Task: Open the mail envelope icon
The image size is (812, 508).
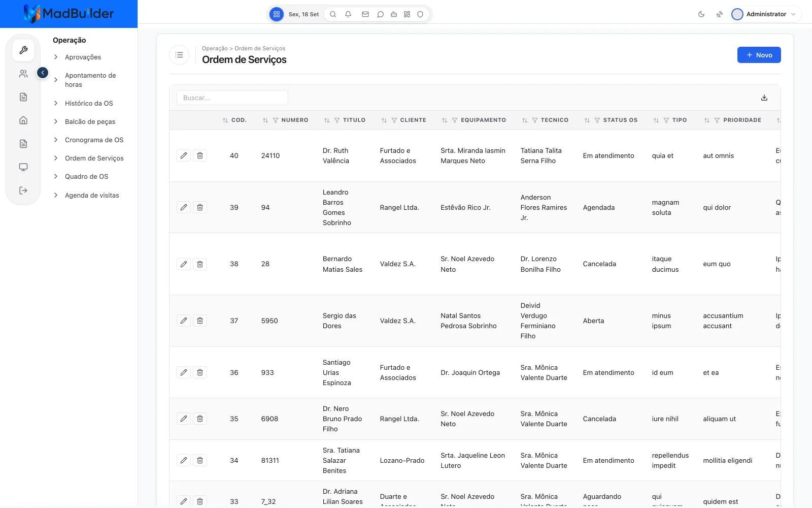Action: [365, 14]
